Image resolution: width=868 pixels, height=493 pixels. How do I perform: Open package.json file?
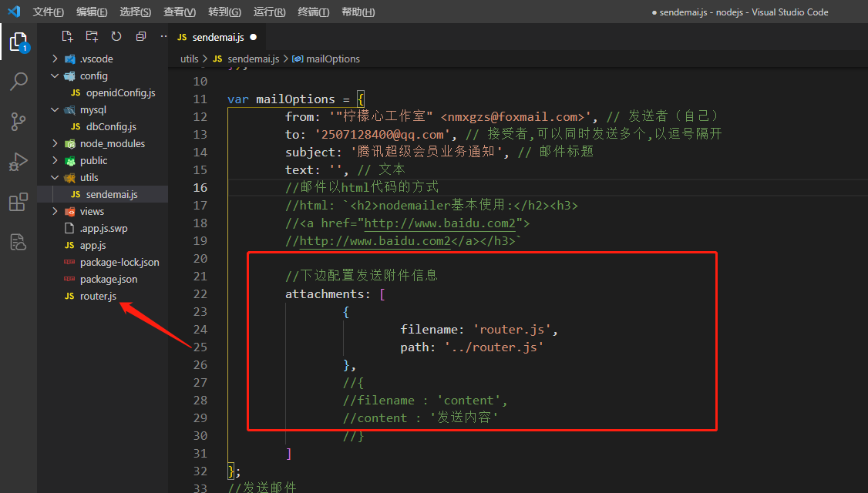tap(109, 279)
